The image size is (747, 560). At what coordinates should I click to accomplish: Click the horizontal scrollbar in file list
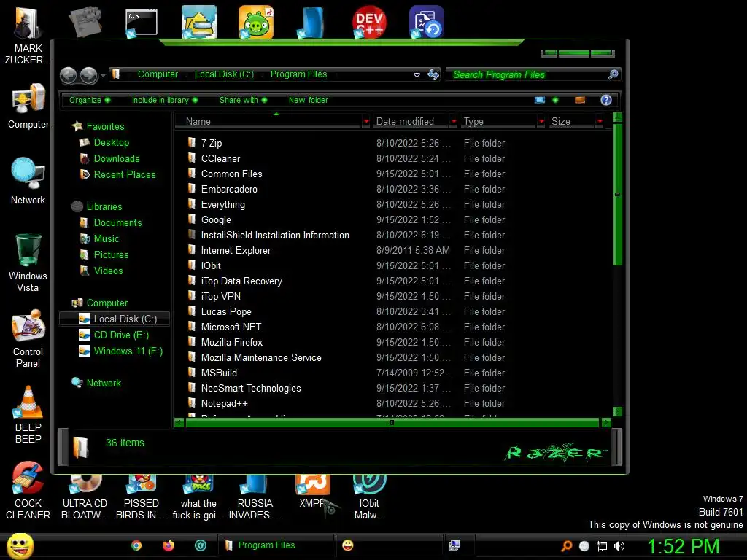pos(392,422)
